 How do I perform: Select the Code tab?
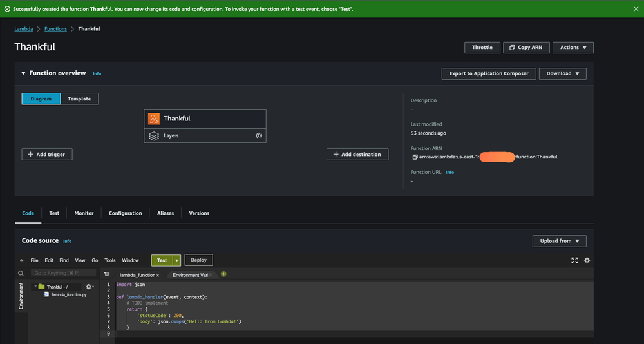pyautogui.click(x=28, y=213)
